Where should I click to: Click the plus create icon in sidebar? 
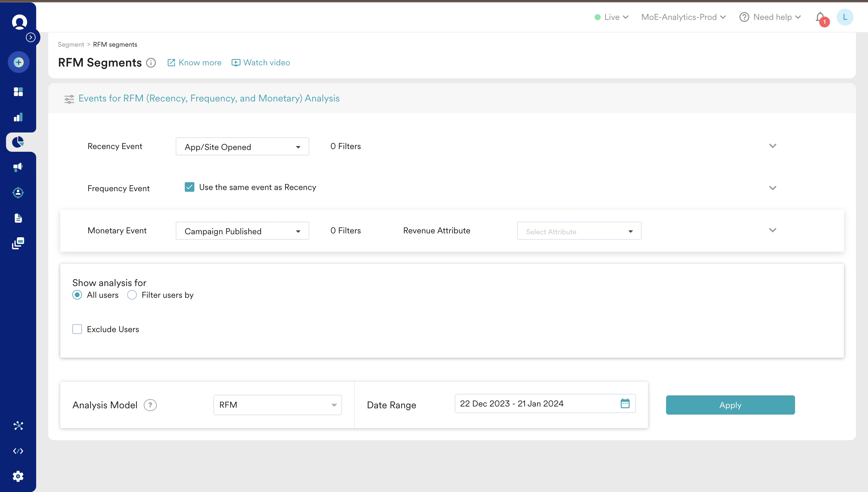click(19, 62)
